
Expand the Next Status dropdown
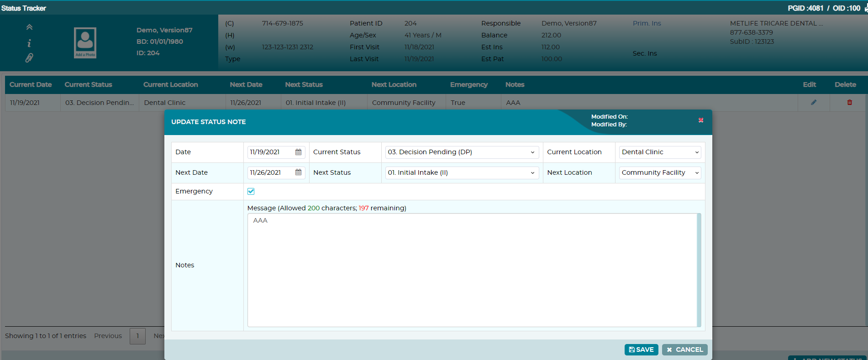[462, 172]
